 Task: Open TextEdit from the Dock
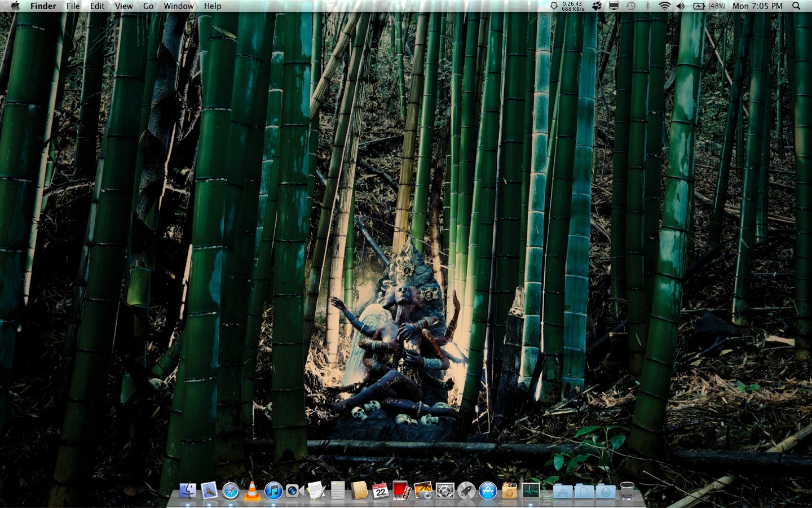[x=316, y=491]
